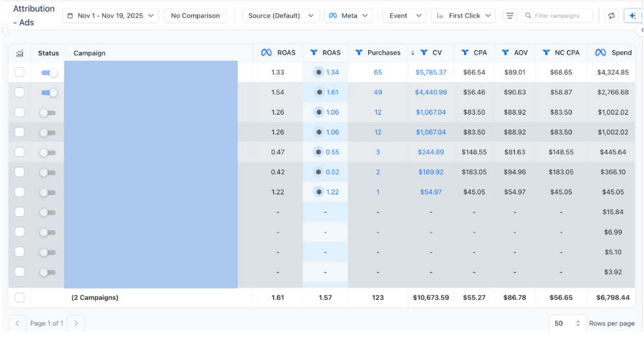Click the refresh data icon

[x=612, y=16]
